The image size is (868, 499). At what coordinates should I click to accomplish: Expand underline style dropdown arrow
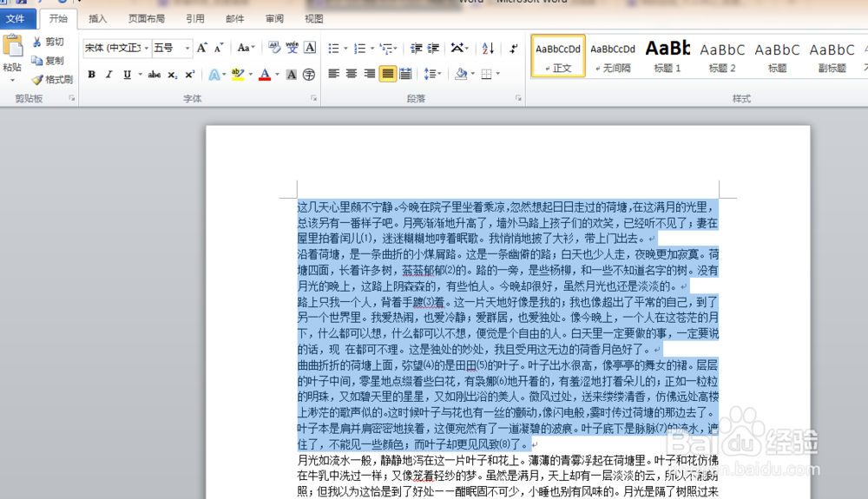[x=140, y=74]
